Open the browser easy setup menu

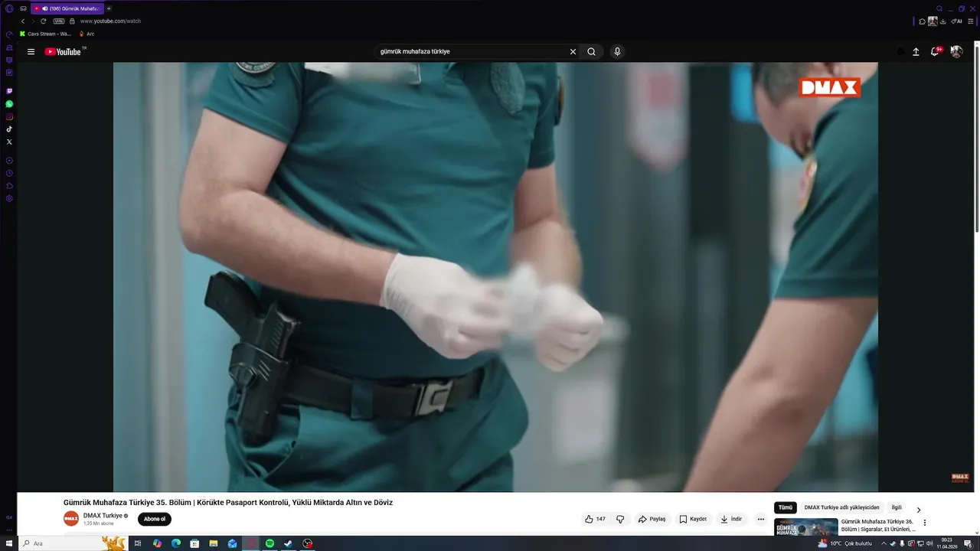coord(971,21)
